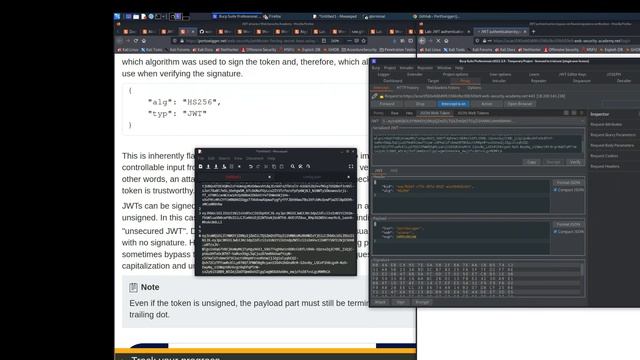Viewport: 640px width, 360px height.
Task: Click Find and Replace icon in Mousepad
Action: pyautogui.click(x=300, y=167)
